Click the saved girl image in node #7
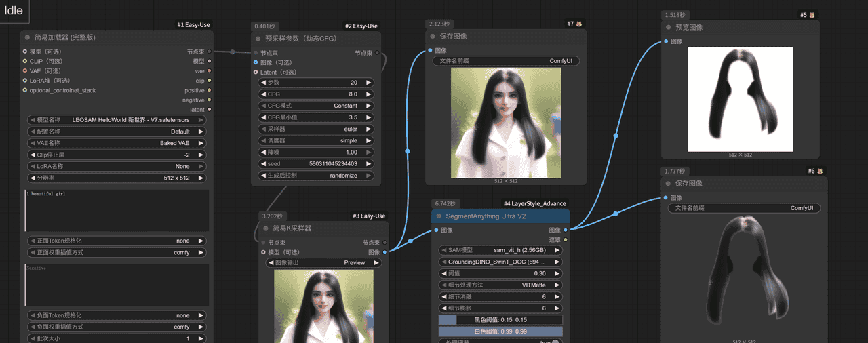Viewport: 868px width, 343px height. [506, 123]
